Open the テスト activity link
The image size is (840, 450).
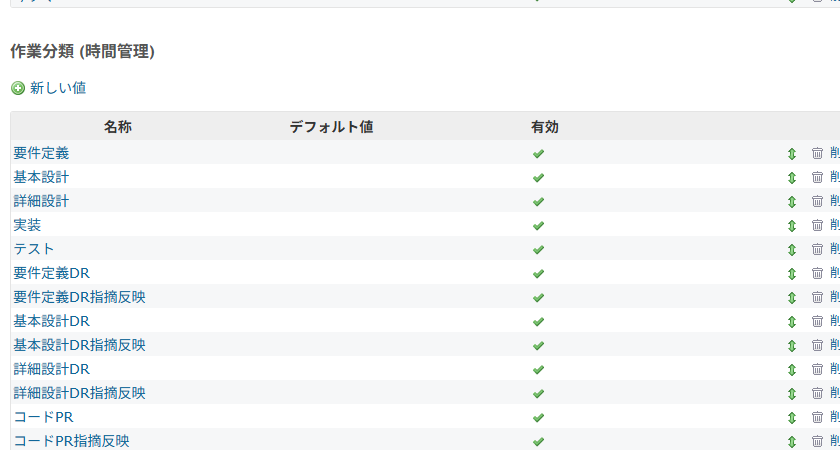pos(34,249)
